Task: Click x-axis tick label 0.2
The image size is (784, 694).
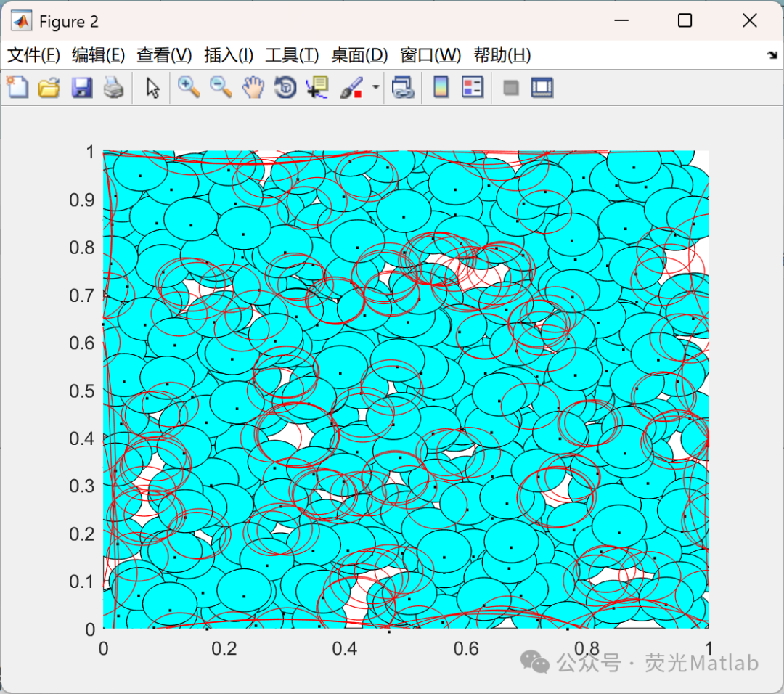Action: click(x=224, y=648)
